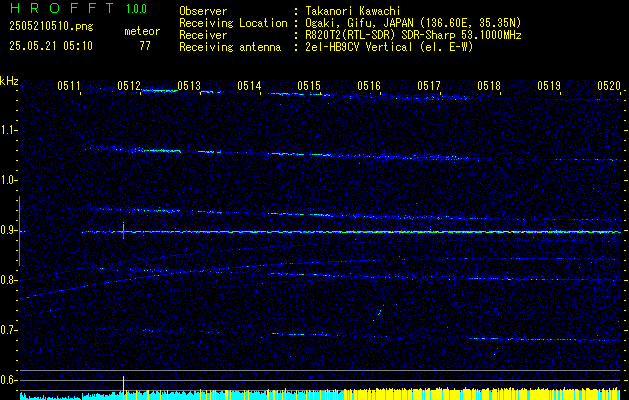Click the 0.8 kHz axis label

[x=8, y=280]
